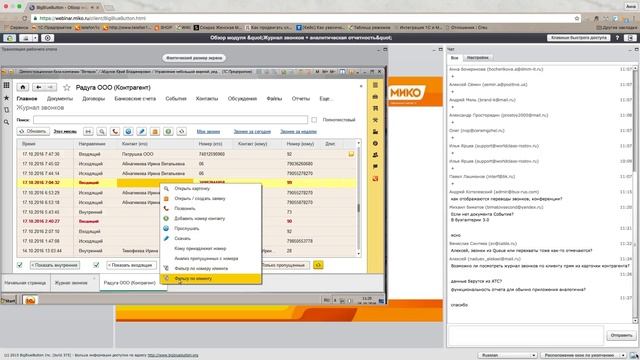Click the yellow button beside Только пропущенные

[x=318, y=265]
